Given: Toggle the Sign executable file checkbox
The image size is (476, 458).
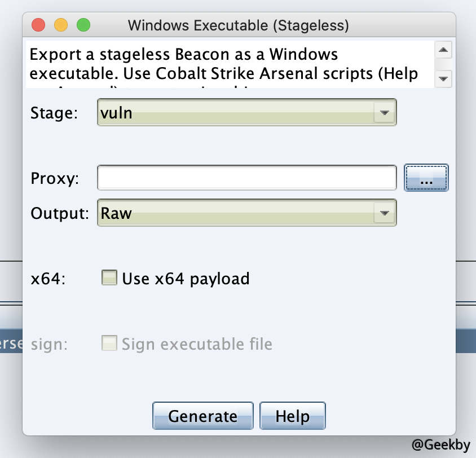Looking at the screenshot, I should click(x=109, y=343).
